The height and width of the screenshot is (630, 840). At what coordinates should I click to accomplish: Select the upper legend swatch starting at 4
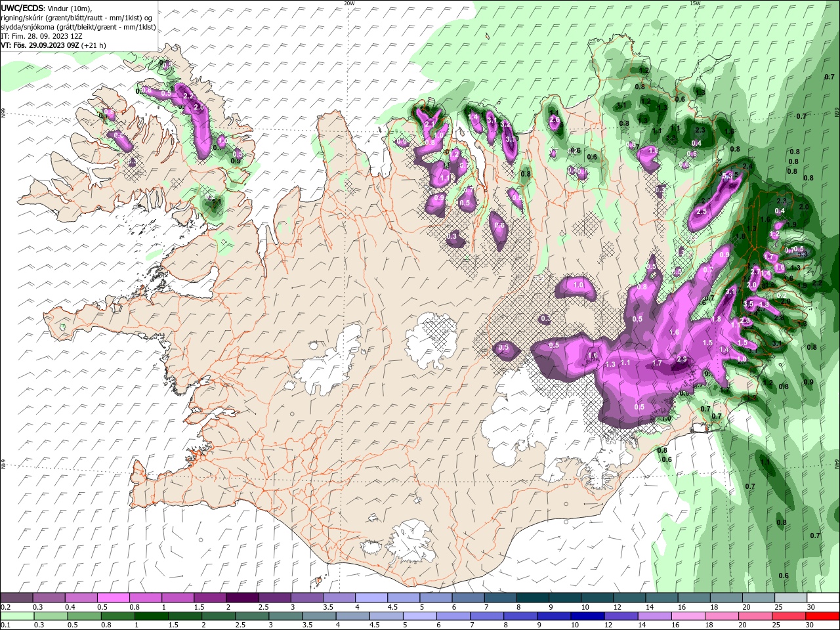pyautogui.click(x=370, y=598)
